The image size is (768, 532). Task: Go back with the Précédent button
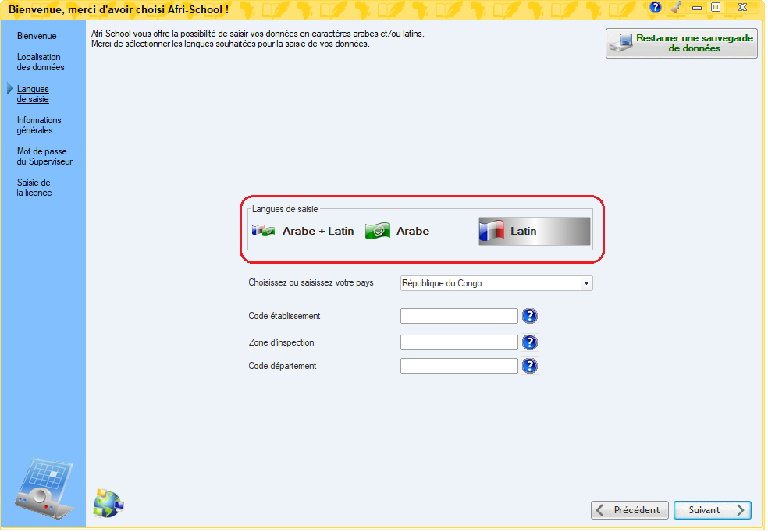pyautogui.click(x=629, y=510)
